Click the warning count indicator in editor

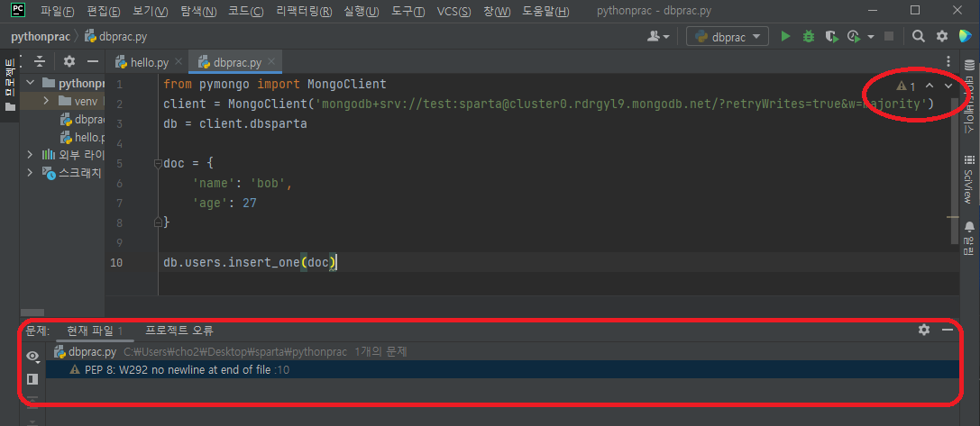click(906, 86)
